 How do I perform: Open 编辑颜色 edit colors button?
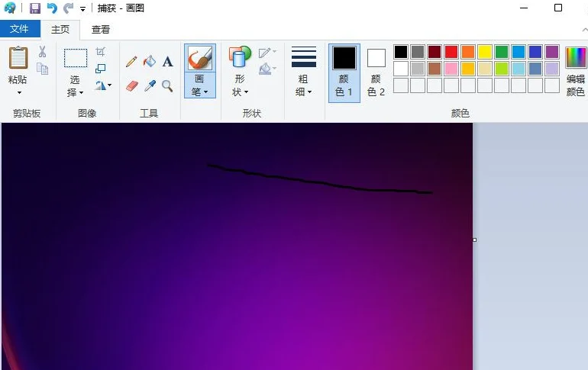pos(576,71)
